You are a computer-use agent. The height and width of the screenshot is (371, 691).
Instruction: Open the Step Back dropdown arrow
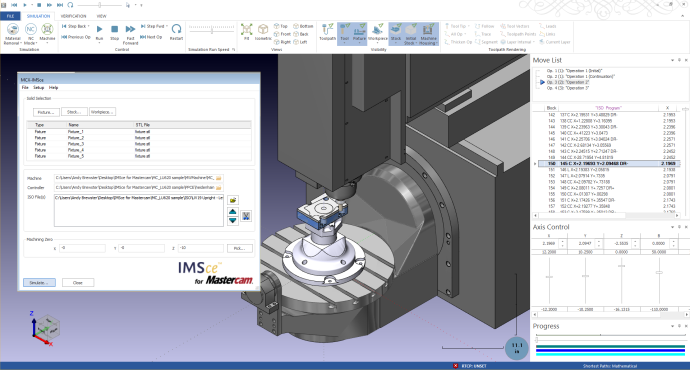(x=89, y=26)
